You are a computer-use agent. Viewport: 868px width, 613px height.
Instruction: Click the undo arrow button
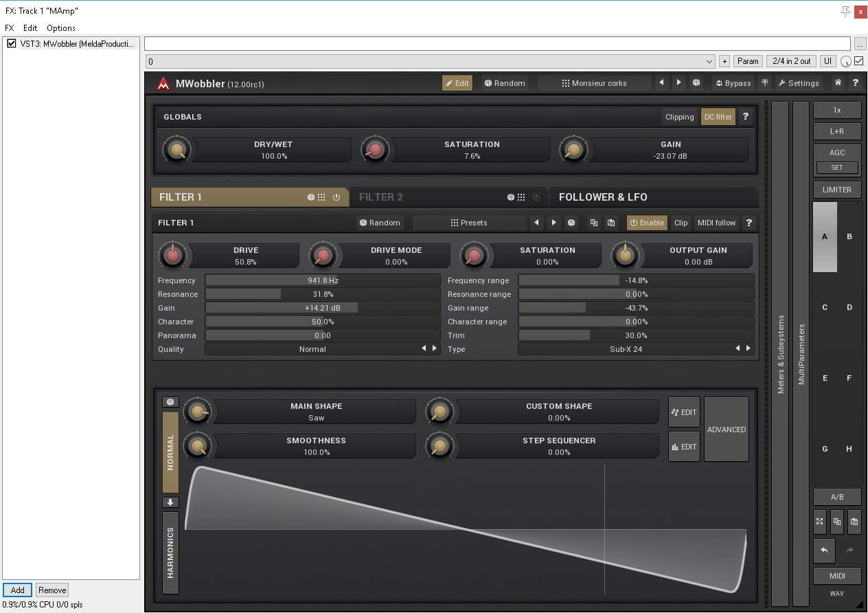coord(824,550)
